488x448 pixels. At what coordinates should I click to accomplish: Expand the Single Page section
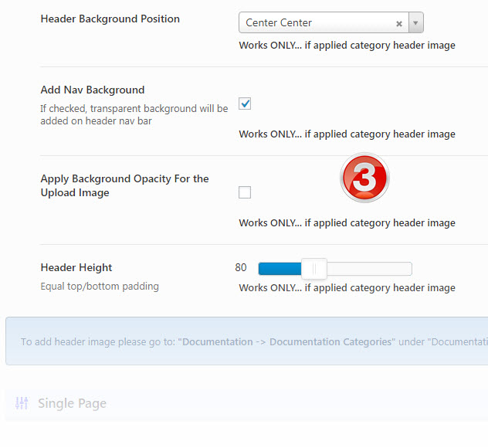click(x=72, y=403)
